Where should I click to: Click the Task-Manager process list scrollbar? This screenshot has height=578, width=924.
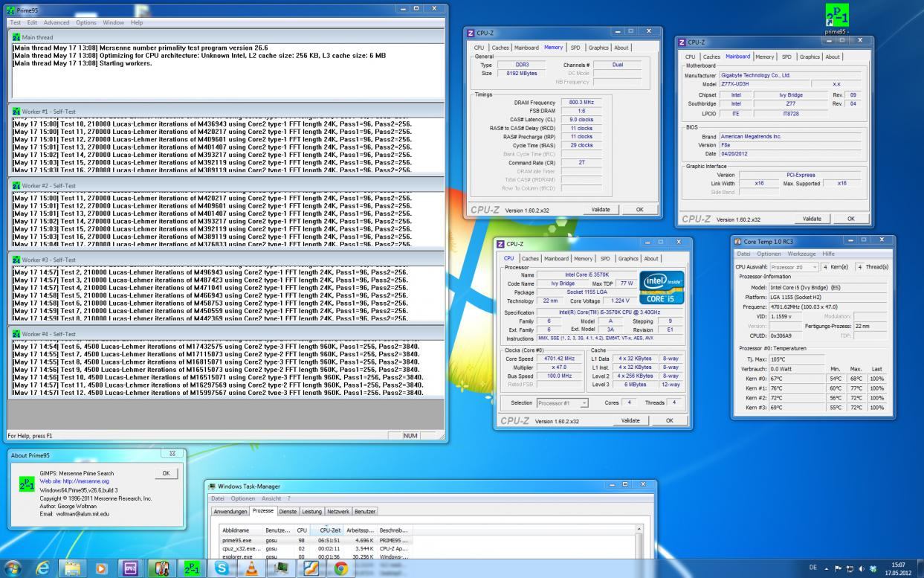(637, 542)
